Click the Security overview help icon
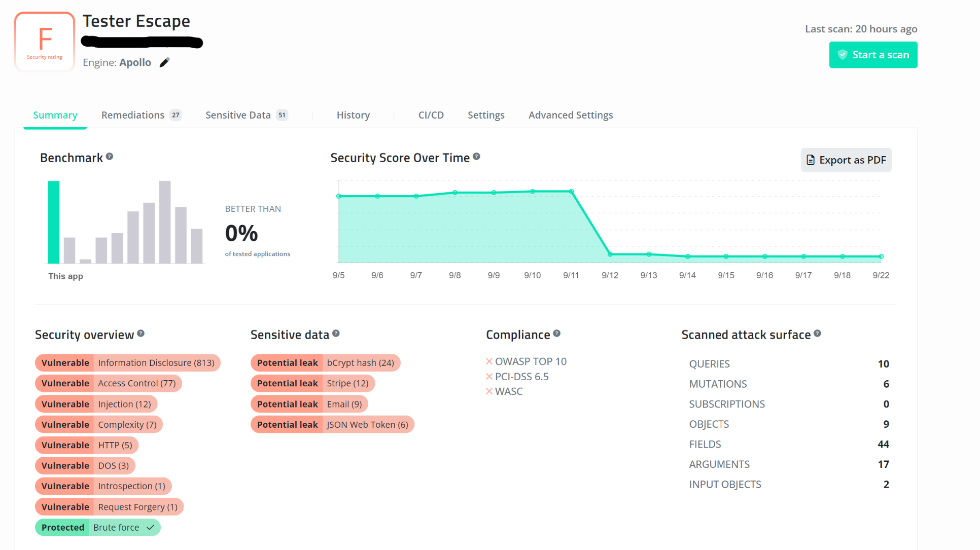Screen dimensions: 980x550 coord(142,334)
